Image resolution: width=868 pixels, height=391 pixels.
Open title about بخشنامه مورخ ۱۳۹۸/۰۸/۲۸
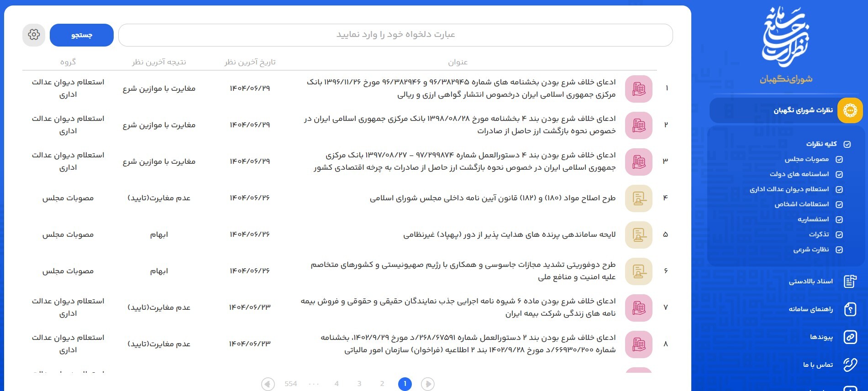460,125
